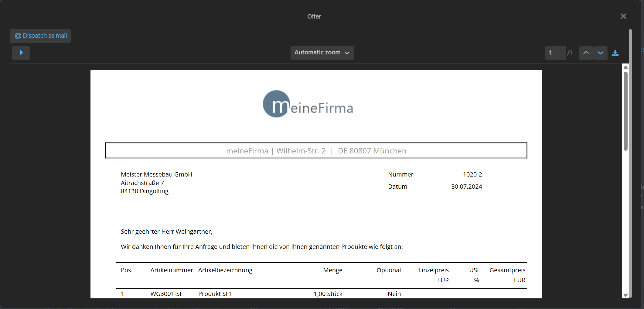Click the outer dialog scrollbar
Screen dimensions: 644x309
pyautogui.click(x=630, y=164)
